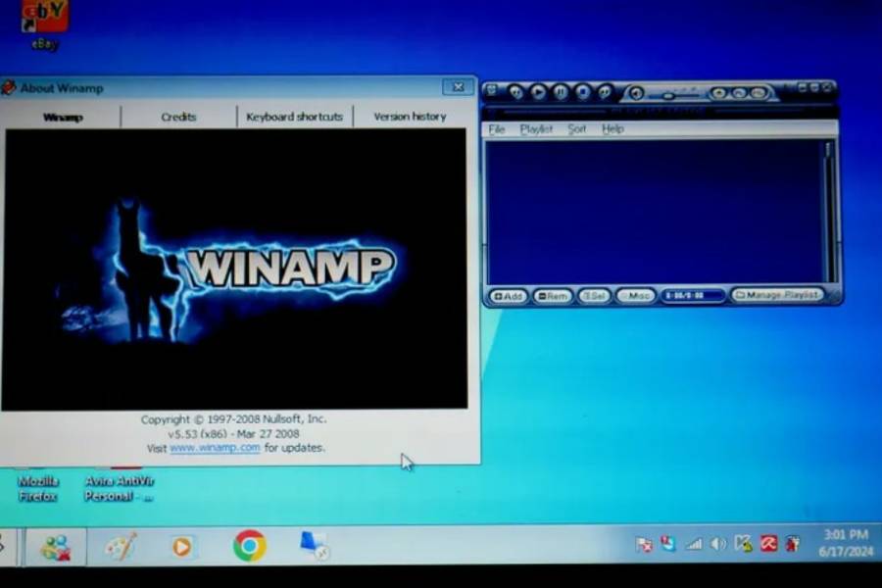Click the Copyright 1997-2008 Nullsoft text

pos(233,419)
